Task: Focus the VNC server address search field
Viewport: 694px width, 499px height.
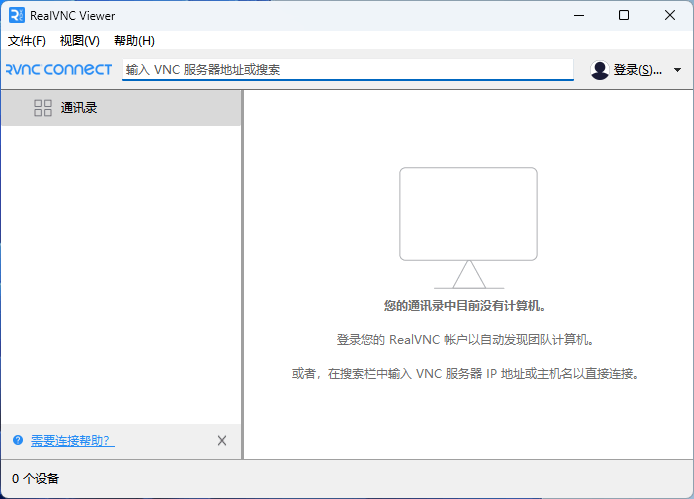Action: [347, 70]
